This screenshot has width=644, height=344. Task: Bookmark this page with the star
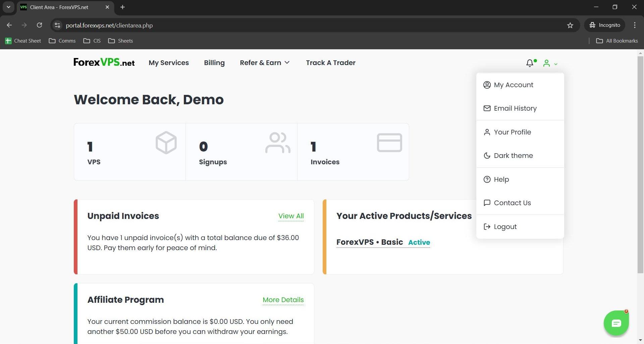point(570,25)
